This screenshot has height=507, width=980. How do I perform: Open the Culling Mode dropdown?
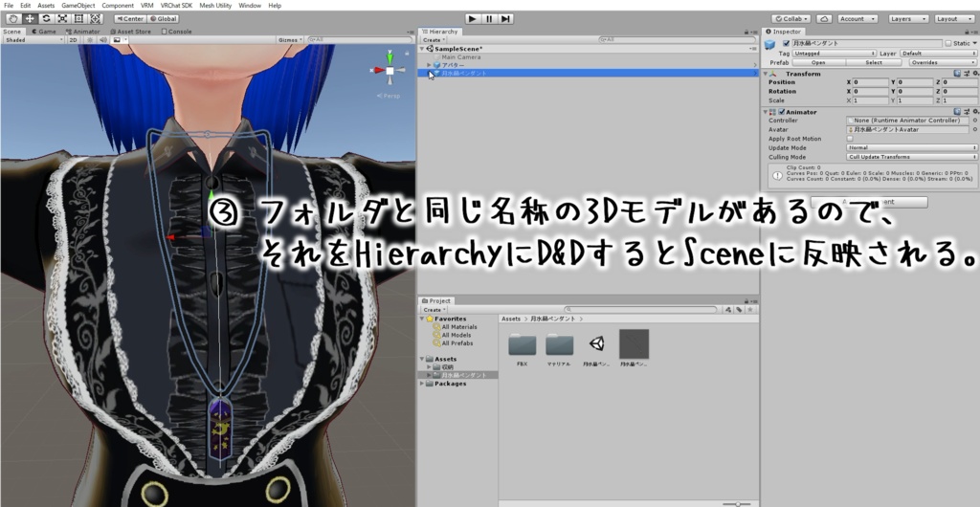(x=912, y=157)
